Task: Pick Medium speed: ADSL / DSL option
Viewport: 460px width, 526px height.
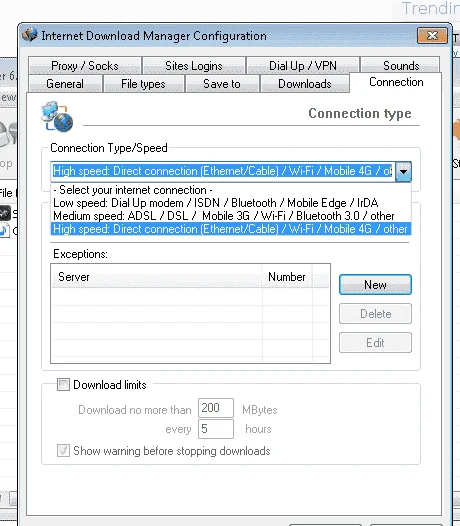Action: [231, 216]
